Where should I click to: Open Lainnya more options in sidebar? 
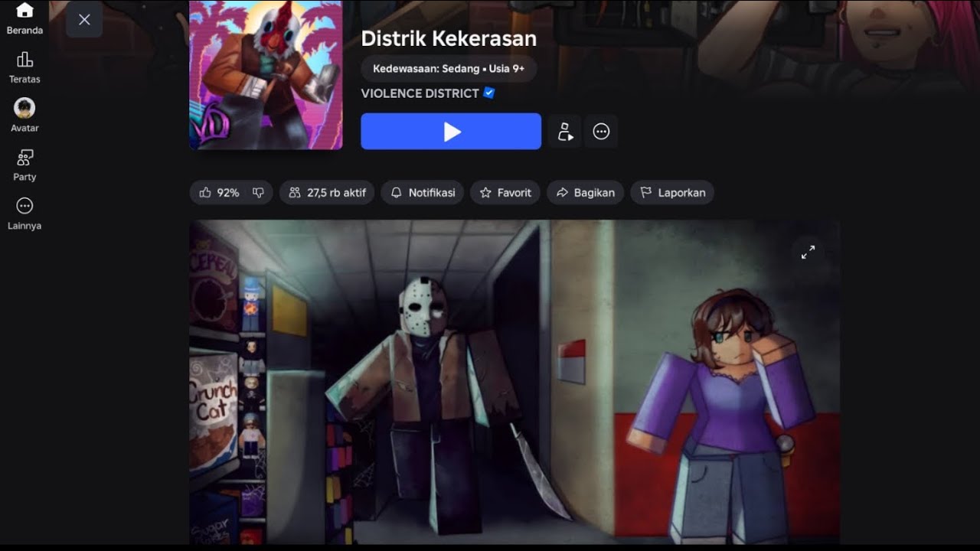(24, 214)
